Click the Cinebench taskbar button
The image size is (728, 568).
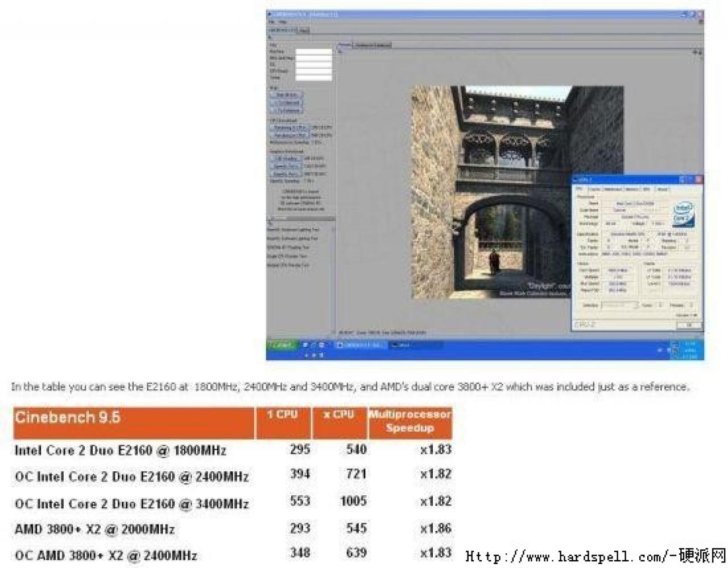pos(360,345)
